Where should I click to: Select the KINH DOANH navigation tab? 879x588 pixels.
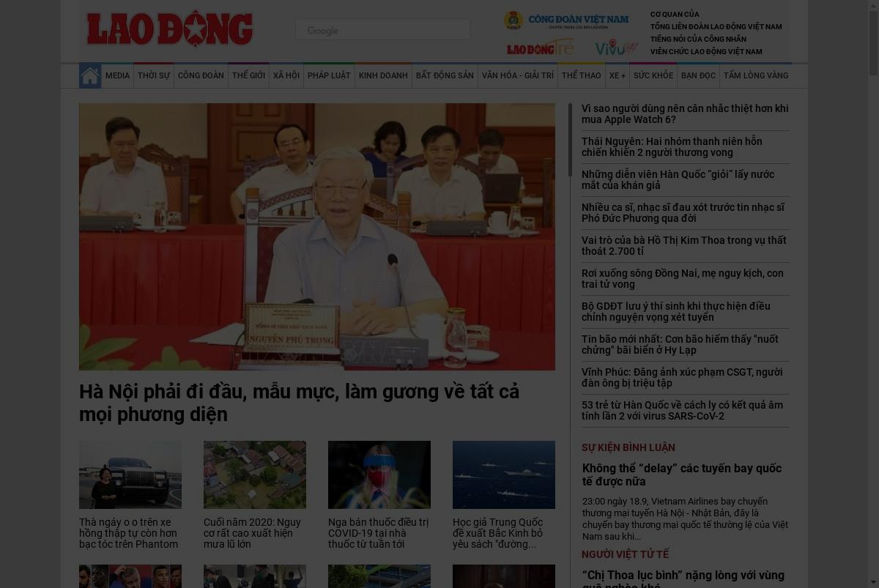[383, 75]
